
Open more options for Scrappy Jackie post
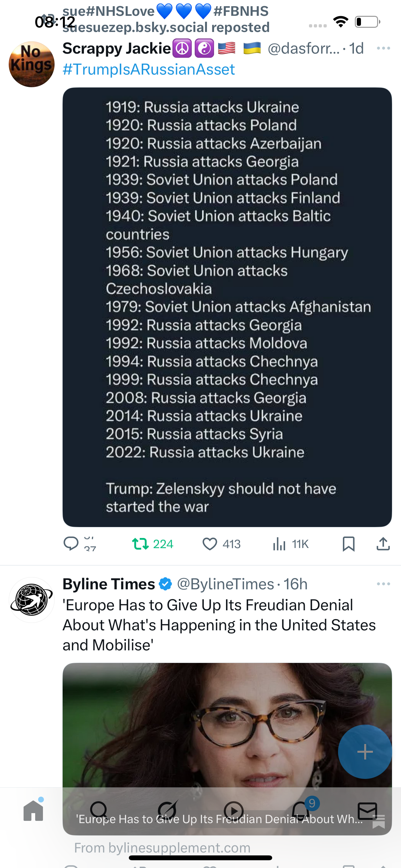384,48
